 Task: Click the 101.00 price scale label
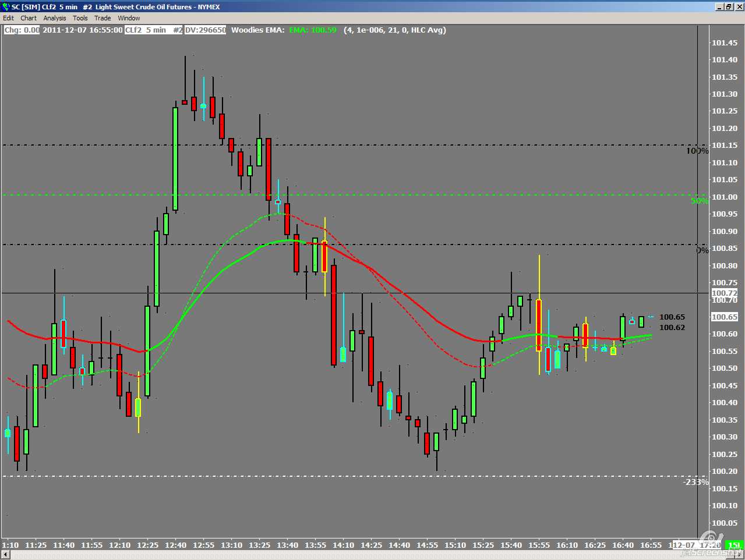point(724,197)
